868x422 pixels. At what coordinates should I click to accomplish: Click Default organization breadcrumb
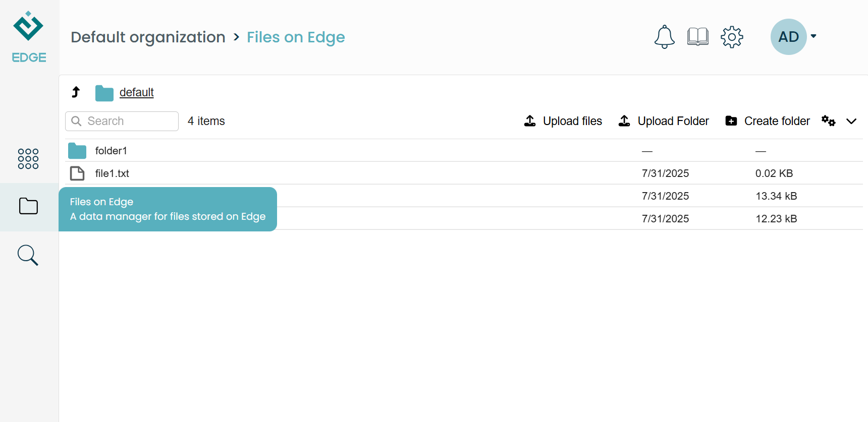[x=148, y=37]
